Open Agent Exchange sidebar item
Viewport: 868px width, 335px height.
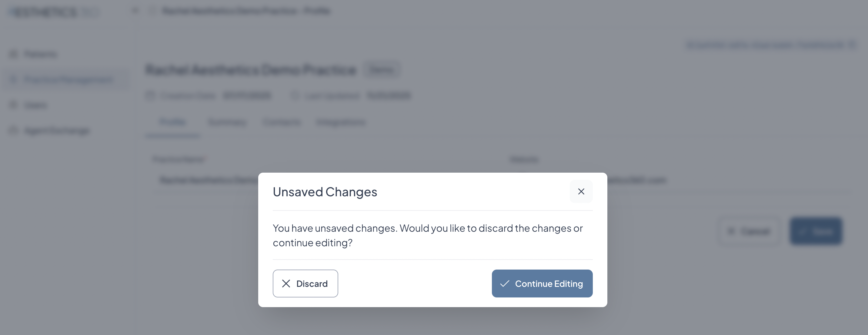tap(57, 131)
